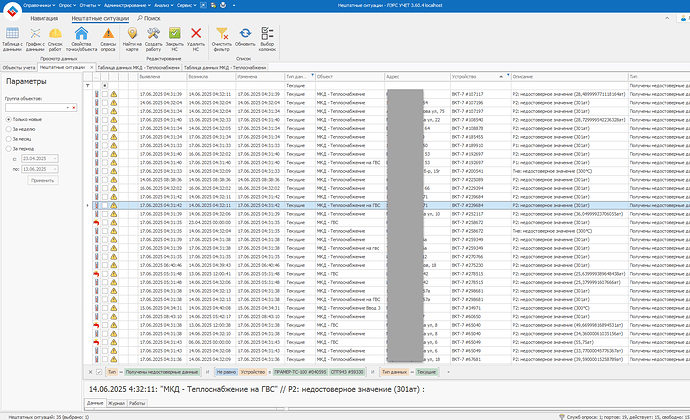The width and height of the screenshot is (690, 420).
Task: Check the checkbox in the ВКТ-7 #34971 row
Action: pyautogui.click(x=105, y=308)
